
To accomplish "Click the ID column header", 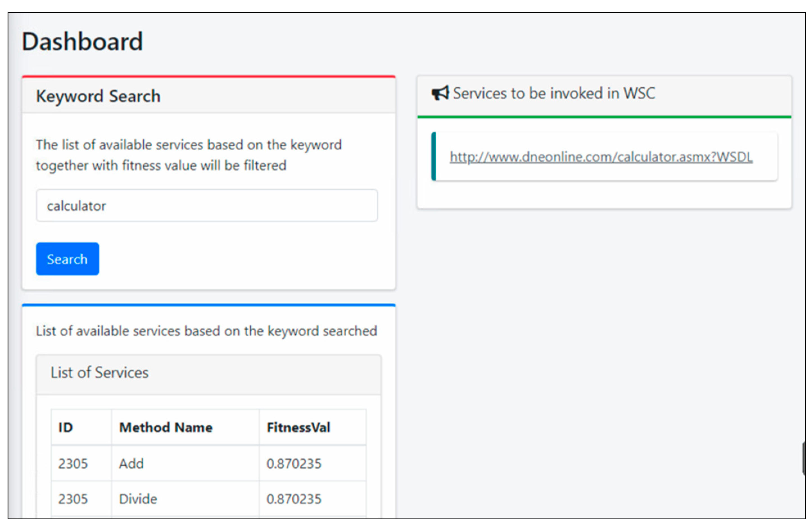I will [65, 427].
